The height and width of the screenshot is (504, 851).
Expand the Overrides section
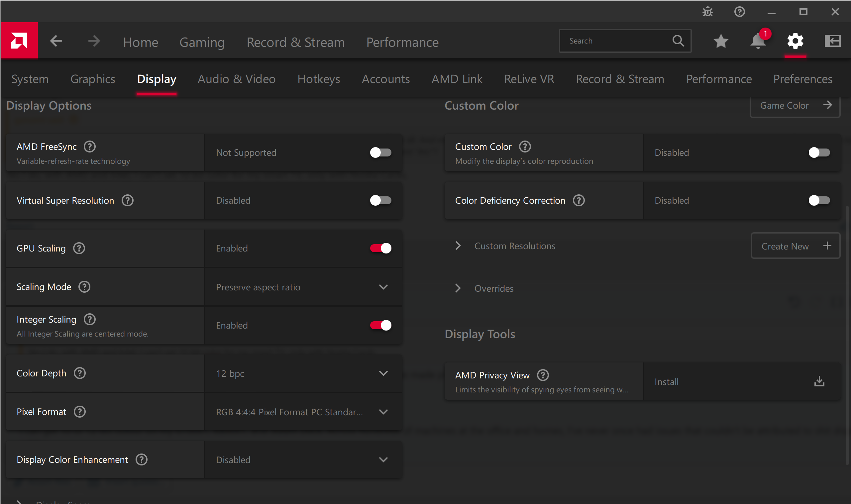coord(458,288)
